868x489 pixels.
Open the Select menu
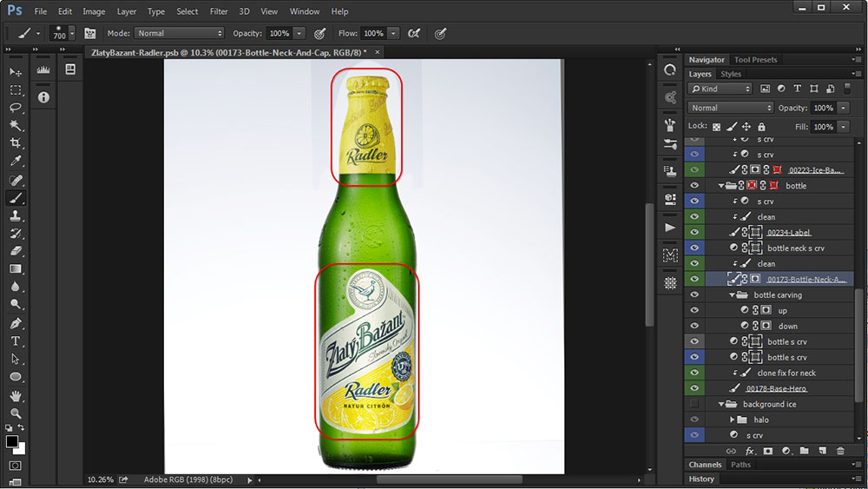[x=187, y=11]
